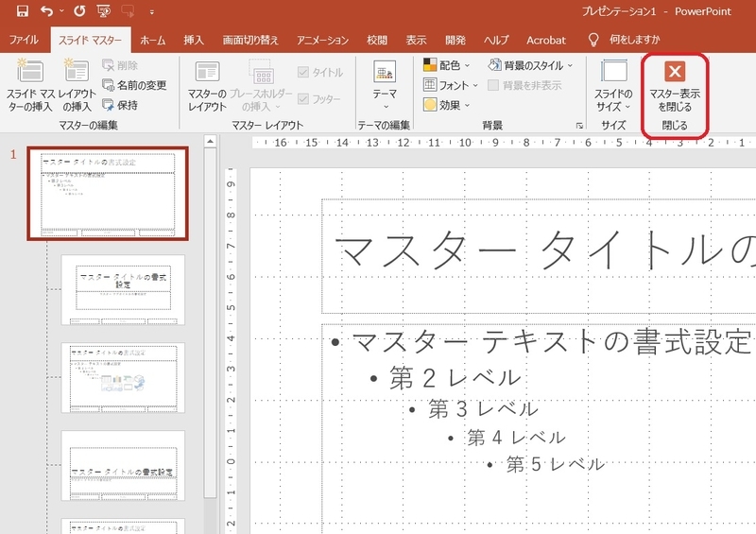756x534 pixels.
Task: Toggle the タイトル checkbox
Action: (x=303, y=73)
